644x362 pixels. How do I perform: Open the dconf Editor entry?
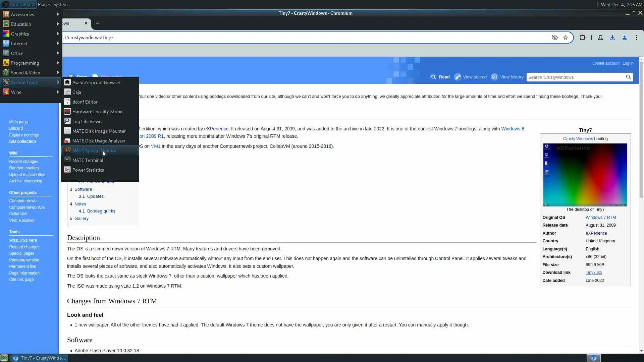(x=85, y=102)
